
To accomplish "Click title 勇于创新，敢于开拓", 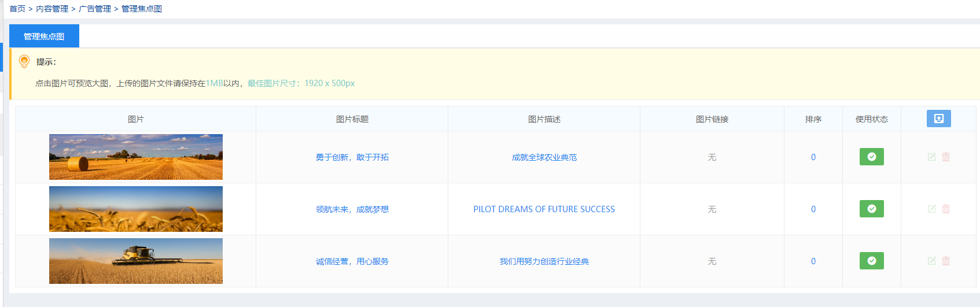I will [x=352, y=157].
